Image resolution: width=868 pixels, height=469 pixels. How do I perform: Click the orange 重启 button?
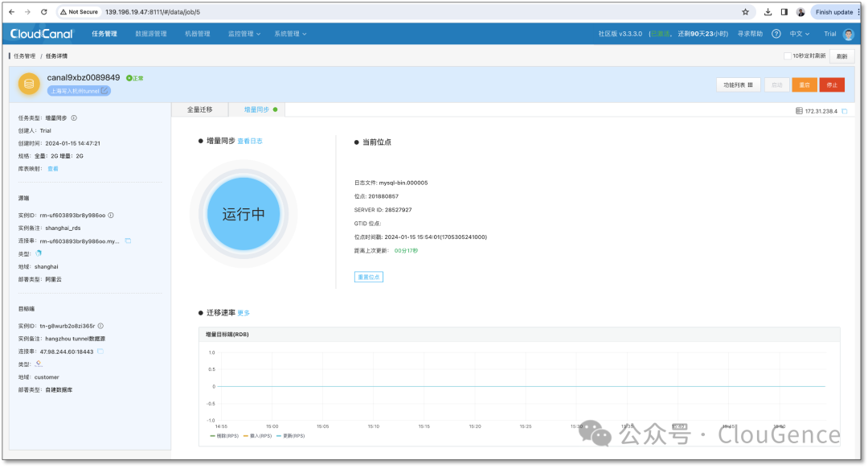click(x=805, y=84)
